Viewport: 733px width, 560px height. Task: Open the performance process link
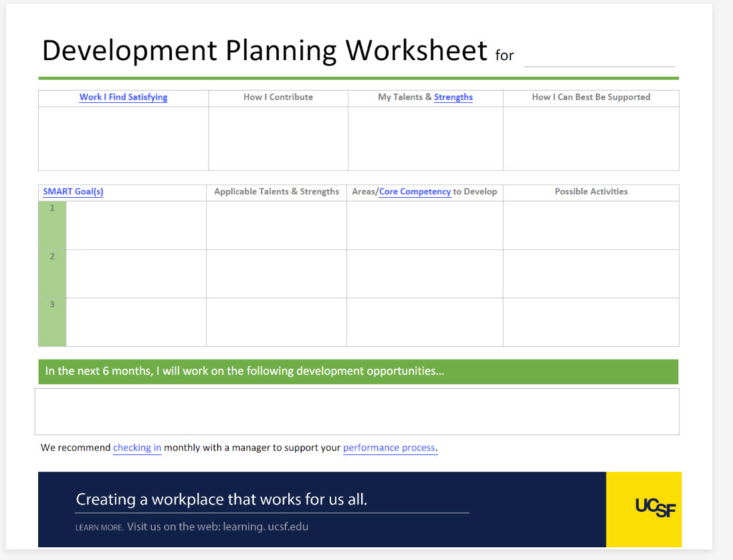[390, 448]
